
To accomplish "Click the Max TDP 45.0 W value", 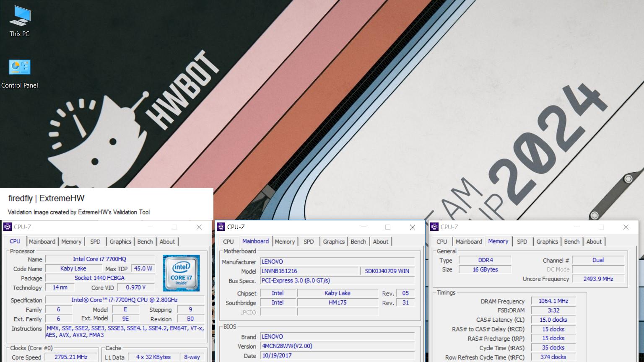I will pos(143,269).
